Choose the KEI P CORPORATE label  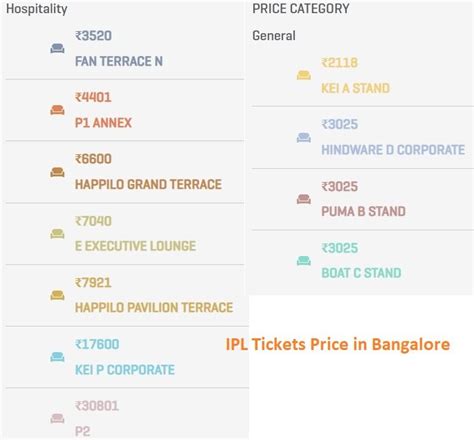[125, 370]
